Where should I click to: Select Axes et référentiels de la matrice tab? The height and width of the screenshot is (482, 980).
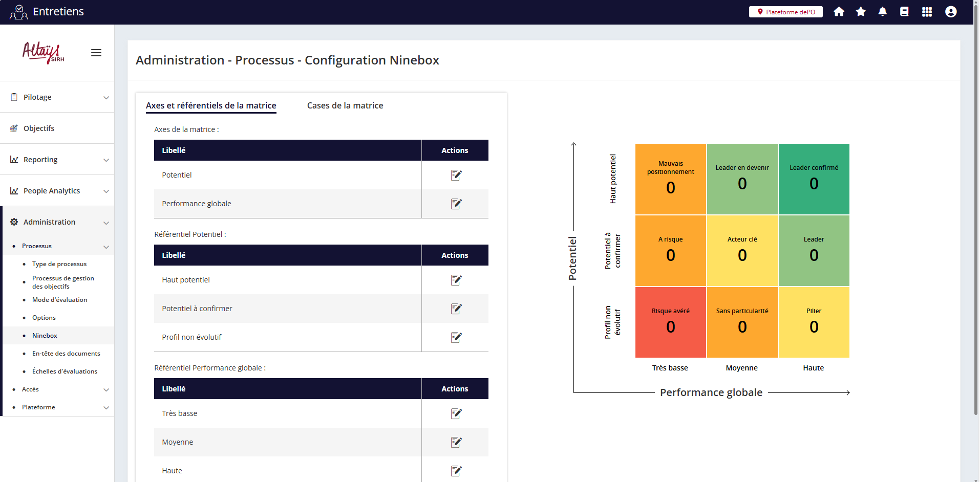(x=211, y=105)
